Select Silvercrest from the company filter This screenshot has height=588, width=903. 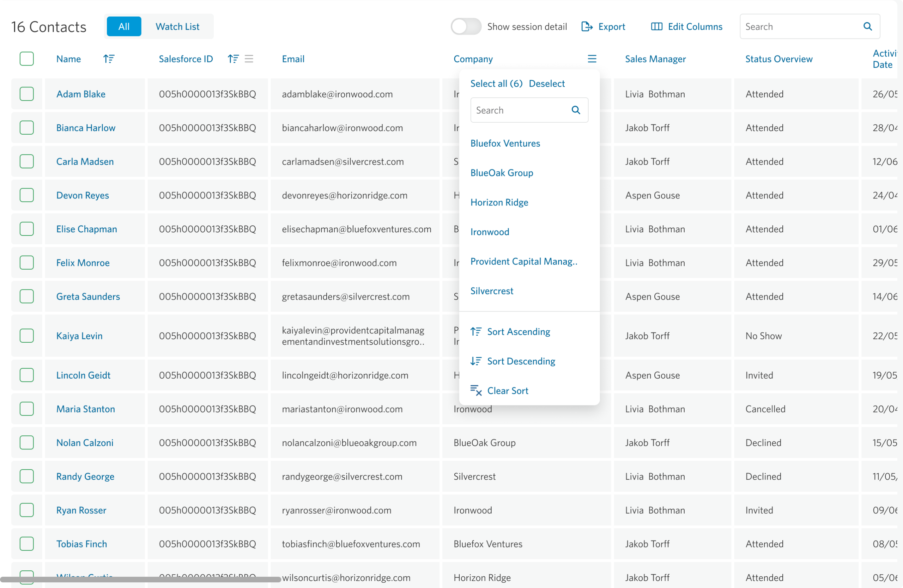tap(492, 291)
